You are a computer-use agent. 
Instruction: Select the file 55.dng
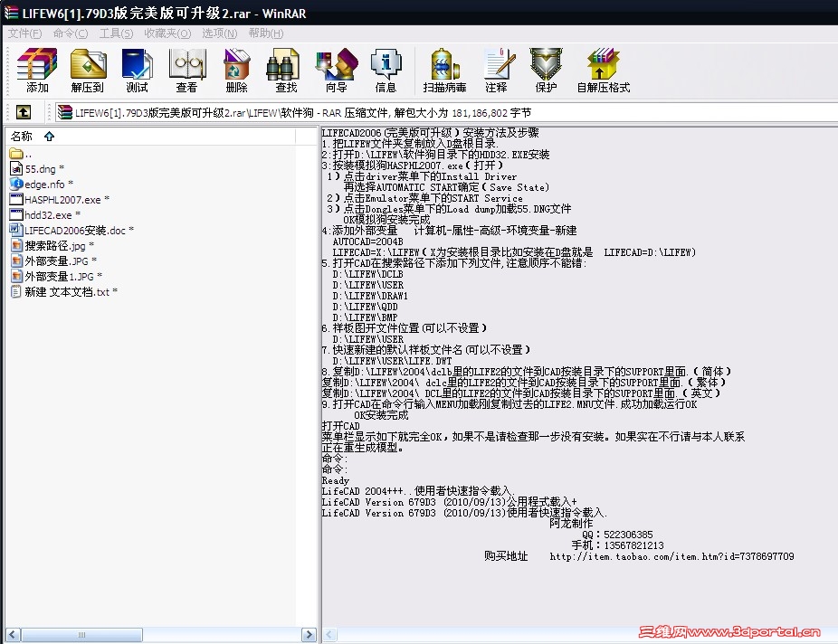[x=37, y=169]
